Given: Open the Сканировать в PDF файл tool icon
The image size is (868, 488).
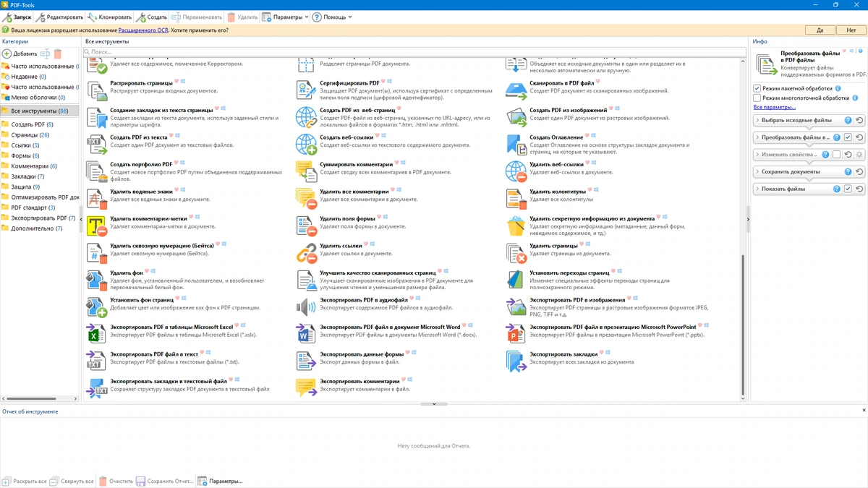Looking at the screenshot, I should [x=516, y=90].
